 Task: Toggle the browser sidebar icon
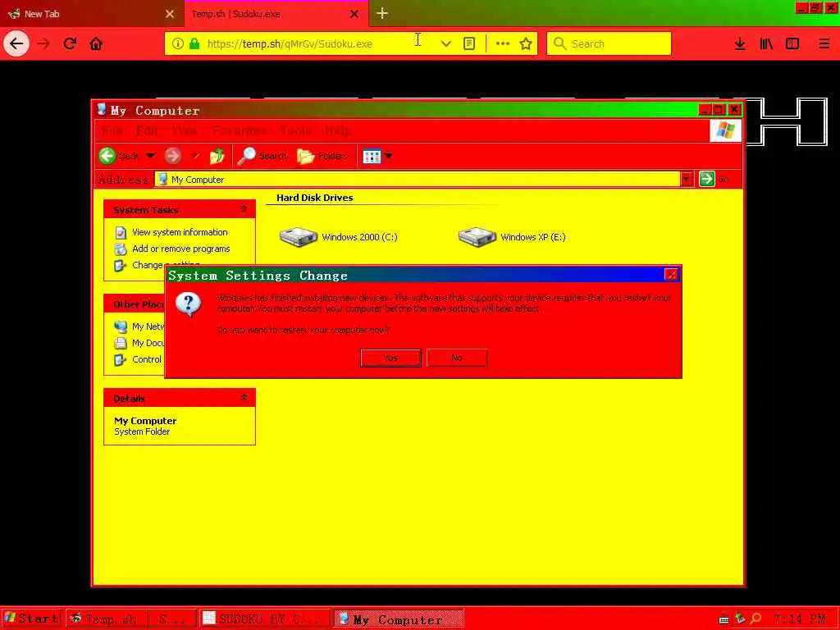coord(792,44)
